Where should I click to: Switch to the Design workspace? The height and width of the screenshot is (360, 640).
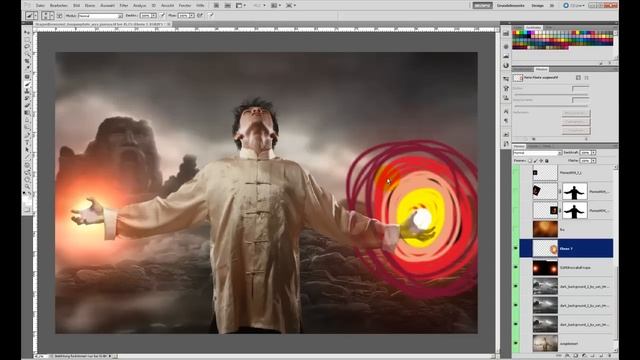[538, 6]
